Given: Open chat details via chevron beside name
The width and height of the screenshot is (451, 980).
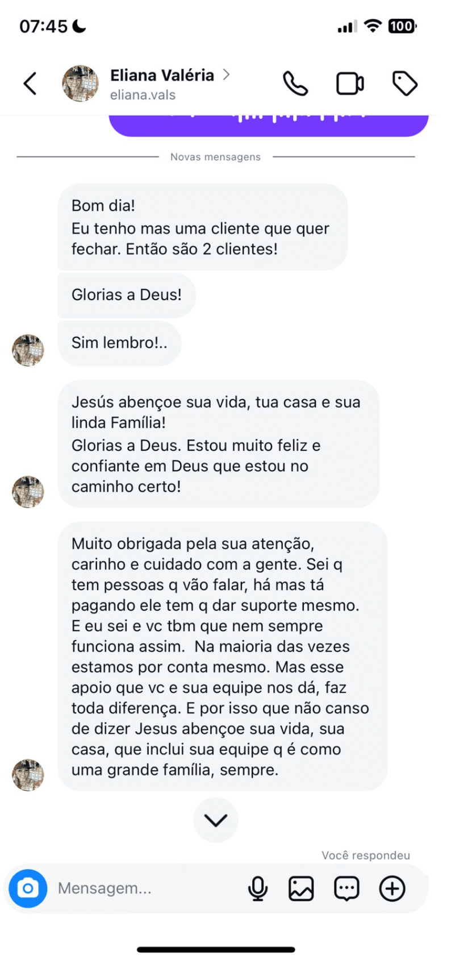Looking at the screenshot, I should (227, 74).
